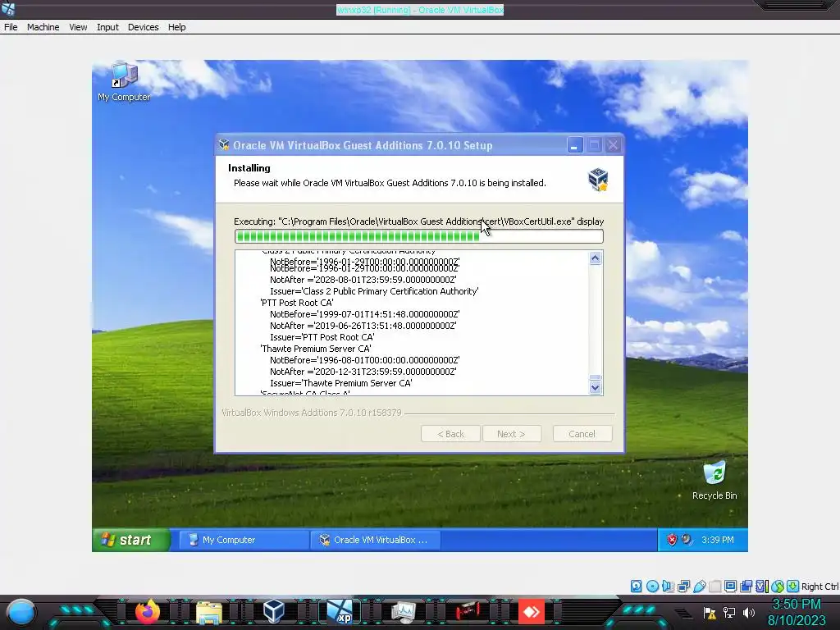Screen dimensions: 840x630
Task: Click the Issuer='PTT Post Root CA' line
Action: tap(322, 337)
